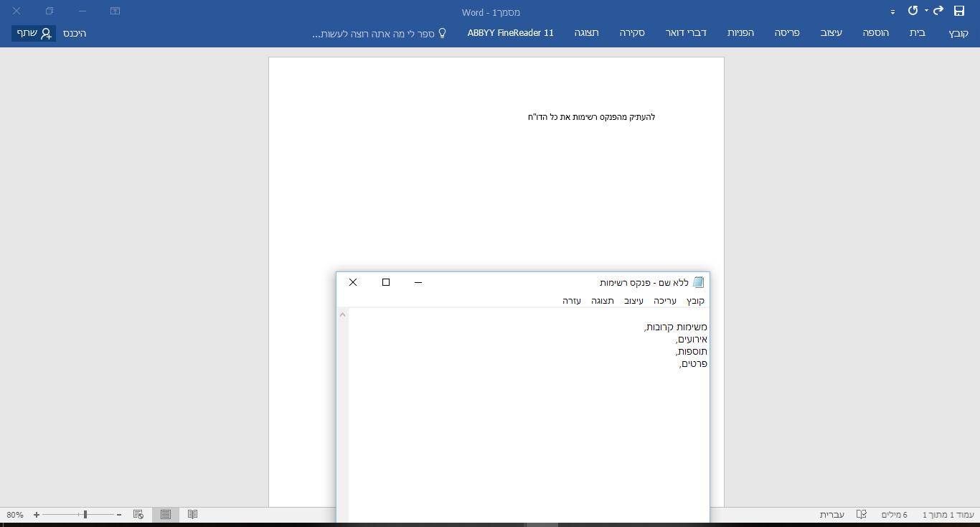Click the Notepad app icon in its title bar
This screenshot has height=527, width=980.
(699, 282)
